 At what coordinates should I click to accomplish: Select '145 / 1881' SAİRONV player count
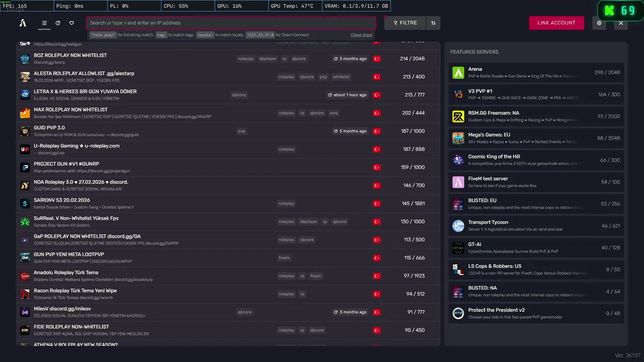point(413,204)
